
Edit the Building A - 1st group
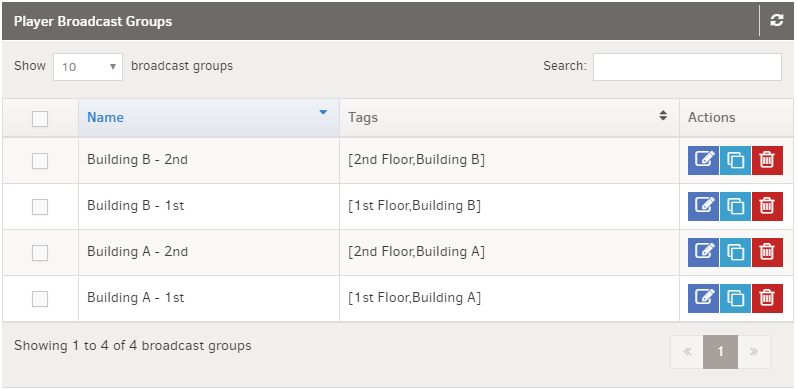[x=703, y=298]
